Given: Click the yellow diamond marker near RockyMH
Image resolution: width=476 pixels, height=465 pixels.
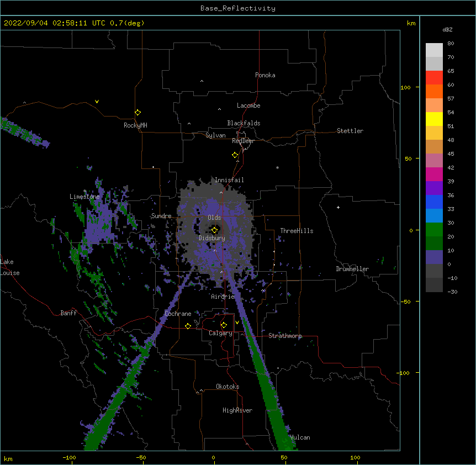Looking at the screenshot, I should [x=138, y=113].
